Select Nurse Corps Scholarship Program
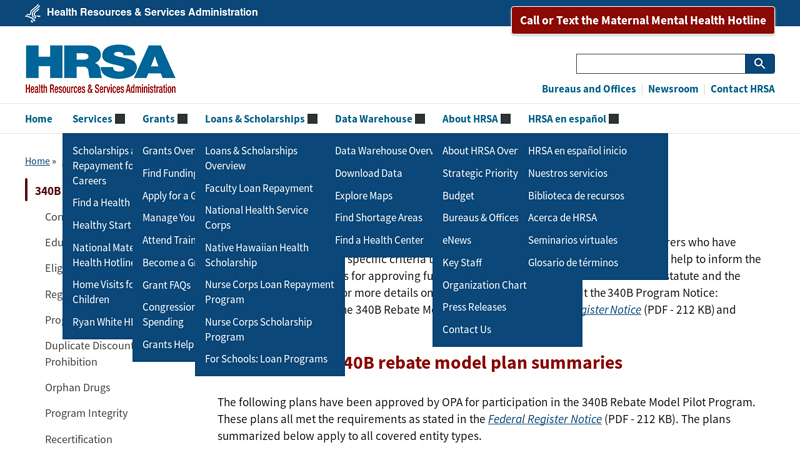The height and width of the screenshot is (450, 800). 258,330
